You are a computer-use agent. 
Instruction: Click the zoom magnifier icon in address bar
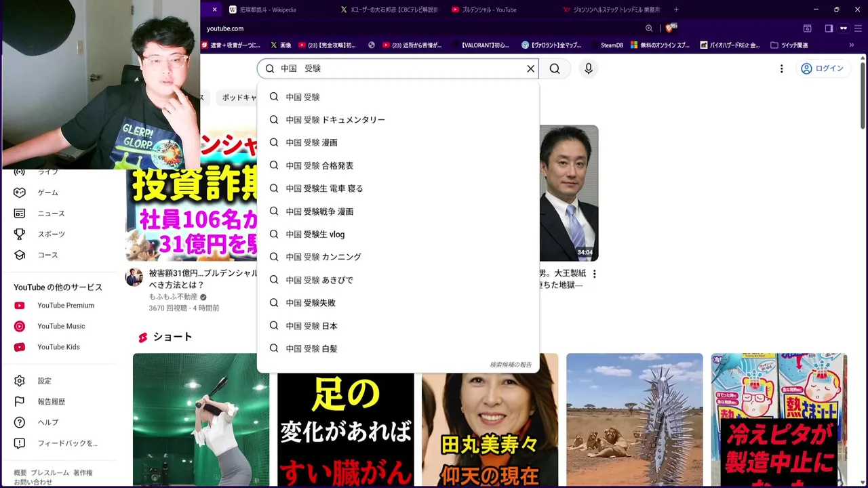point(649,28)
